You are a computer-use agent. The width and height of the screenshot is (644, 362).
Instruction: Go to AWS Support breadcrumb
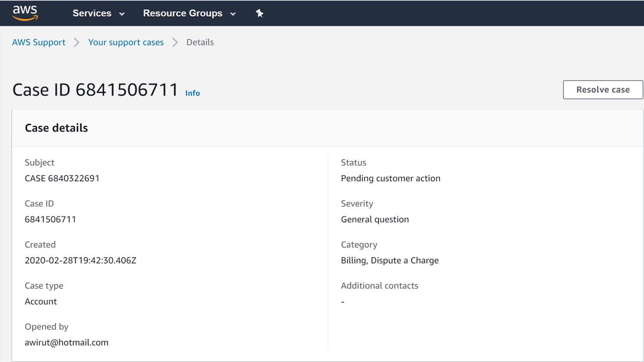39,42
